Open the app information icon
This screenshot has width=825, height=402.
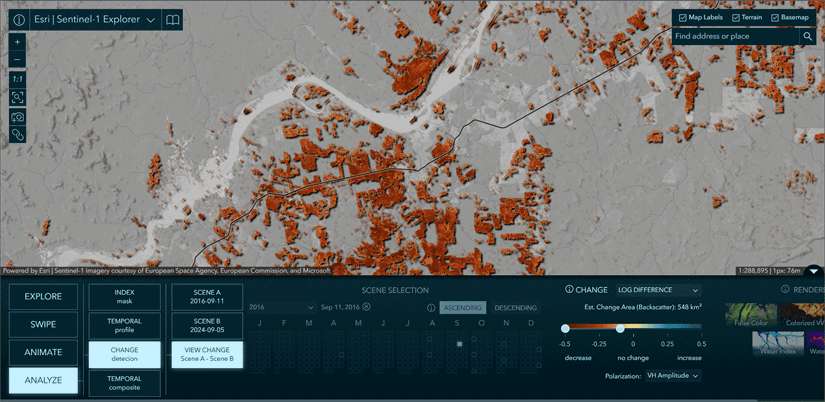click(19, 20)
